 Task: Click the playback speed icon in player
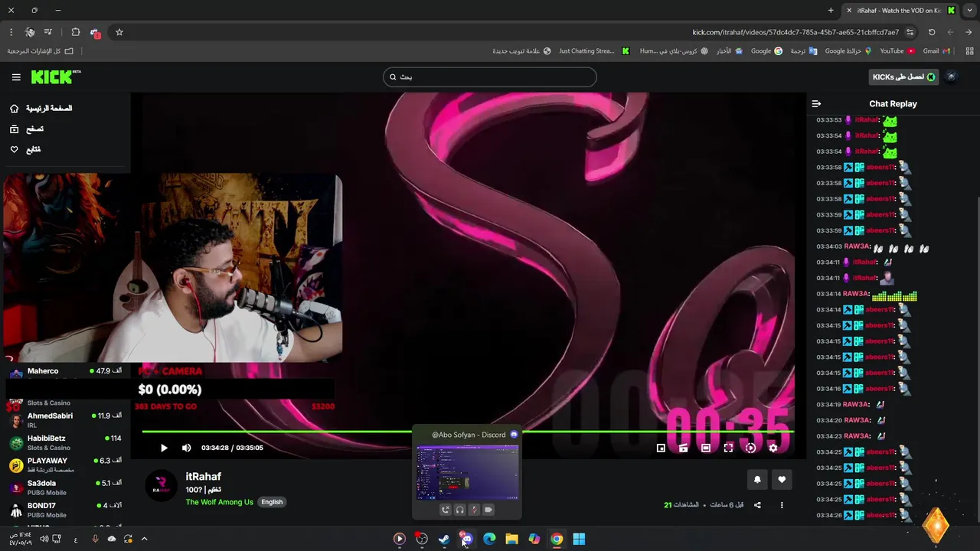point(750,448)
